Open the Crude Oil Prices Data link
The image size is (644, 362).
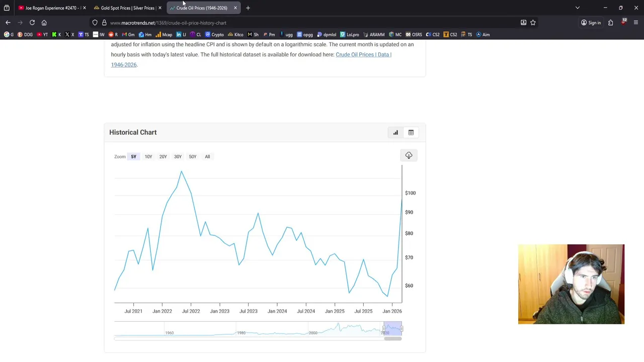(363, 55)
